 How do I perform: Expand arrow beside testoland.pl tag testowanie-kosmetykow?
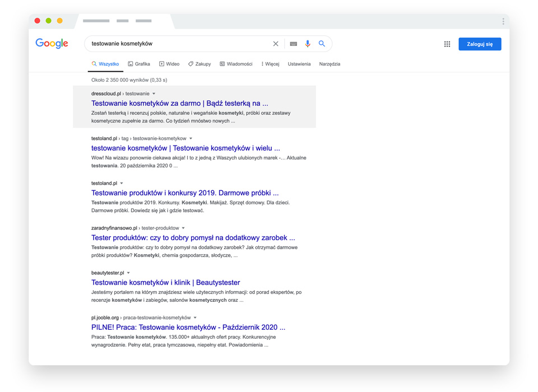[x=191, y=138]
